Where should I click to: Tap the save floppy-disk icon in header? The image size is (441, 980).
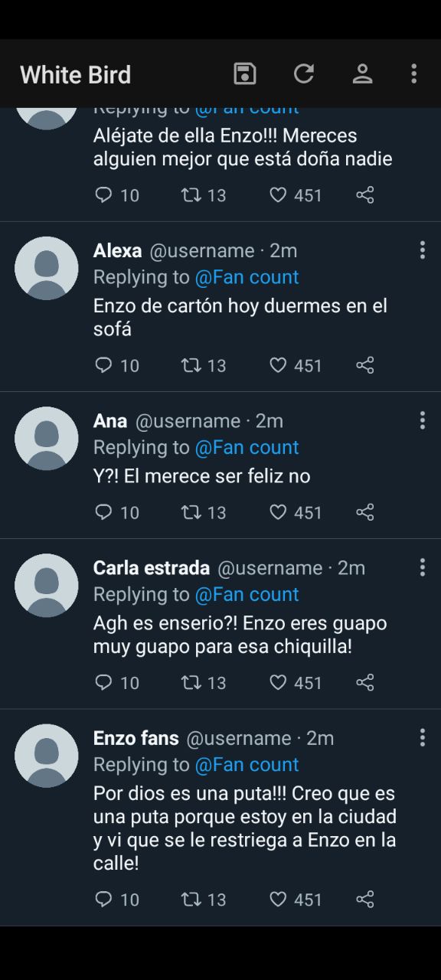click(245, 73)
